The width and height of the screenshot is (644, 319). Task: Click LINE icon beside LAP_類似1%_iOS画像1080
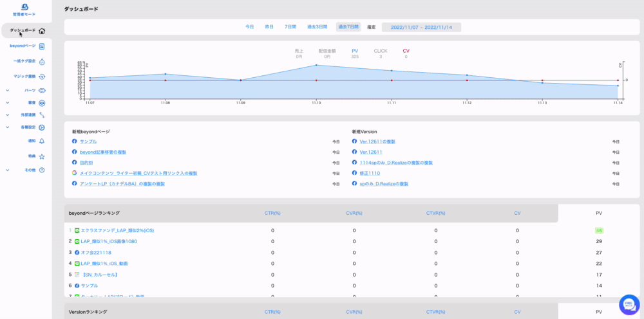(77, 242)
